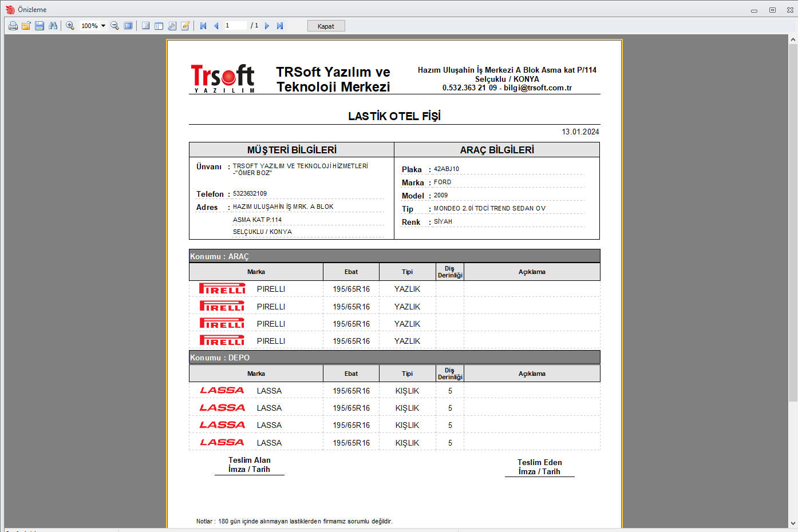This screenshot has width=798, height=532.
Task: Click the address line 'HAZIM ULUŞAHİN İŞ MRK. A BLOK'
Action: (x=283, y=207)
